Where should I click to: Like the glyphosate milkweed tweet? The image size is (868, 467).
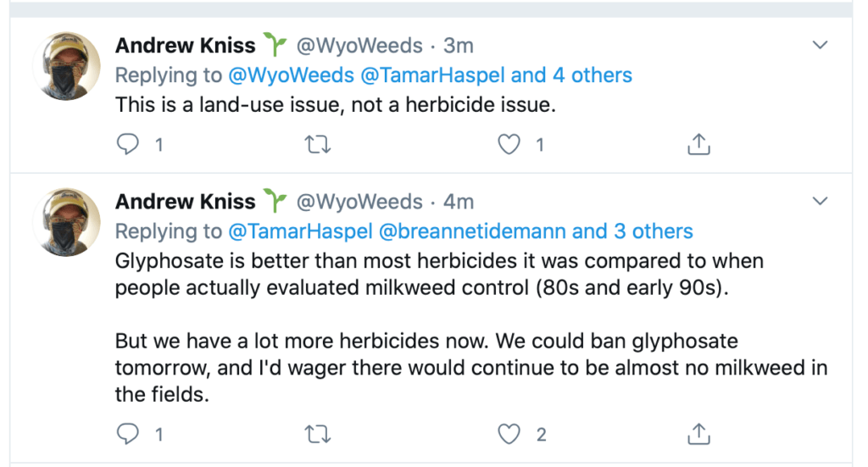508,435
